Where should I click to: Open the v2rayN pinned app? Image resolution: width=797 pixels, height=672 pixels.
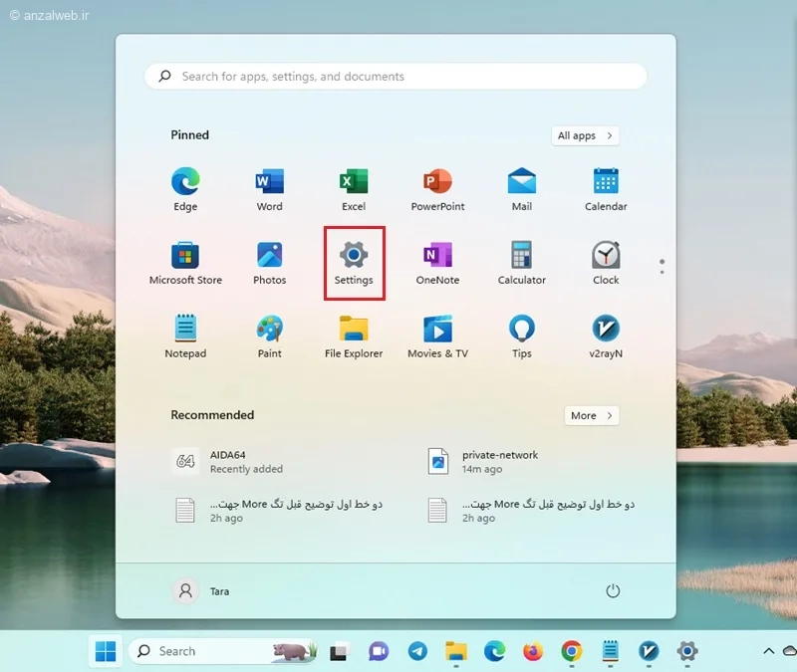click(x=606, y=336)
